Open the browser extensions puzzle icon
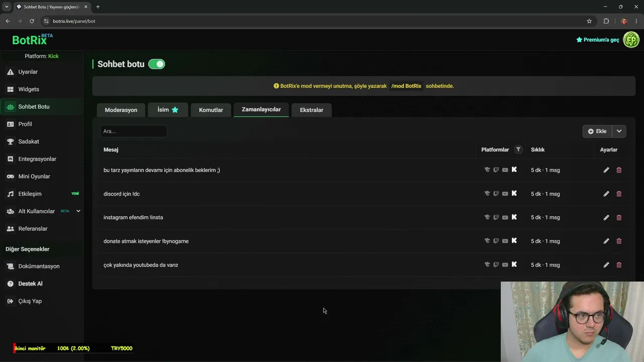This screenshot has height=362, width=644. click(606, 21)
